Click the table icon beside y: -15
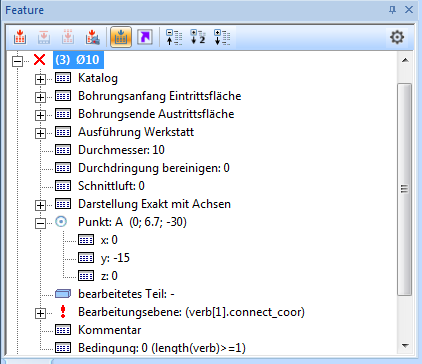 pos(86,258)
